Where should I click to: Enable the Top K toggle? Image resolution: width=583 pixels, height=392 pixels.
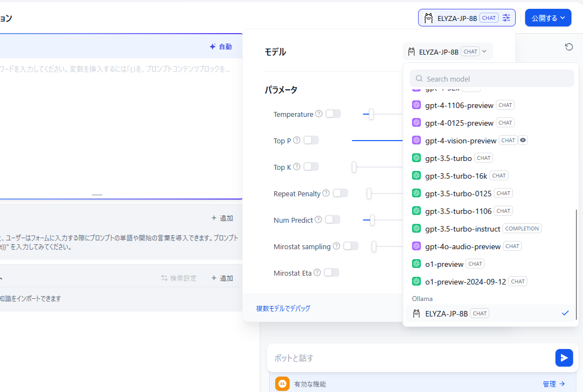click(x=311, y=167)
